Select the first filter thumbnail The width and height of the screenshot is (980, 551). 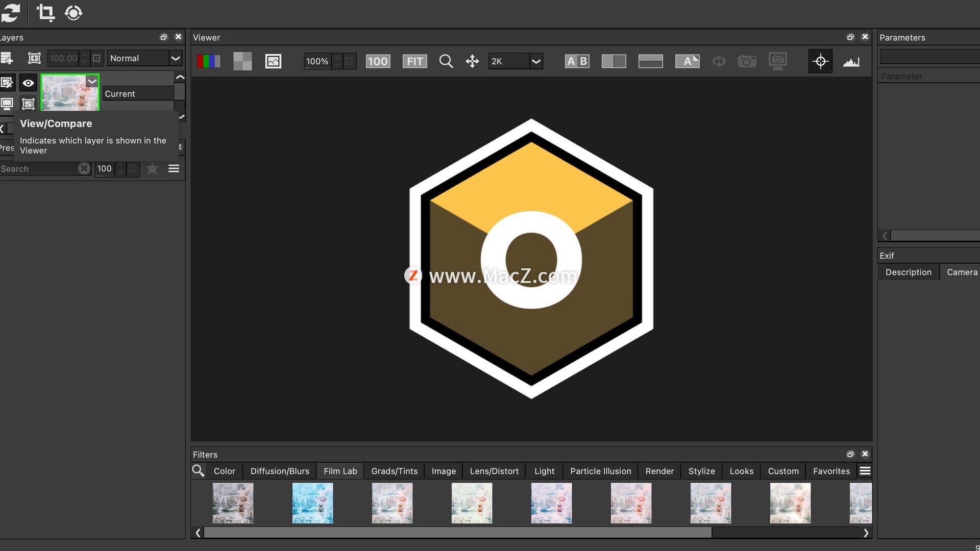pos(233,503)
